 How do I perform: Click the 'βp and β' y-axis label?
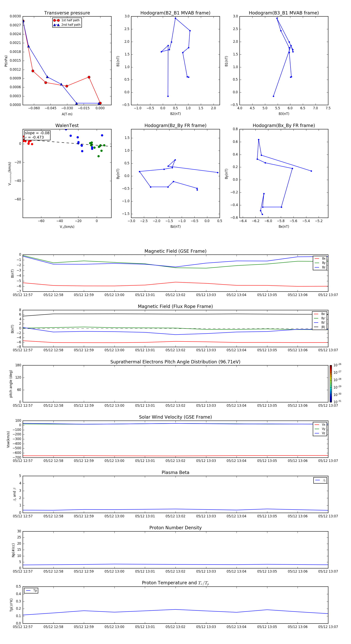[15, 495]
